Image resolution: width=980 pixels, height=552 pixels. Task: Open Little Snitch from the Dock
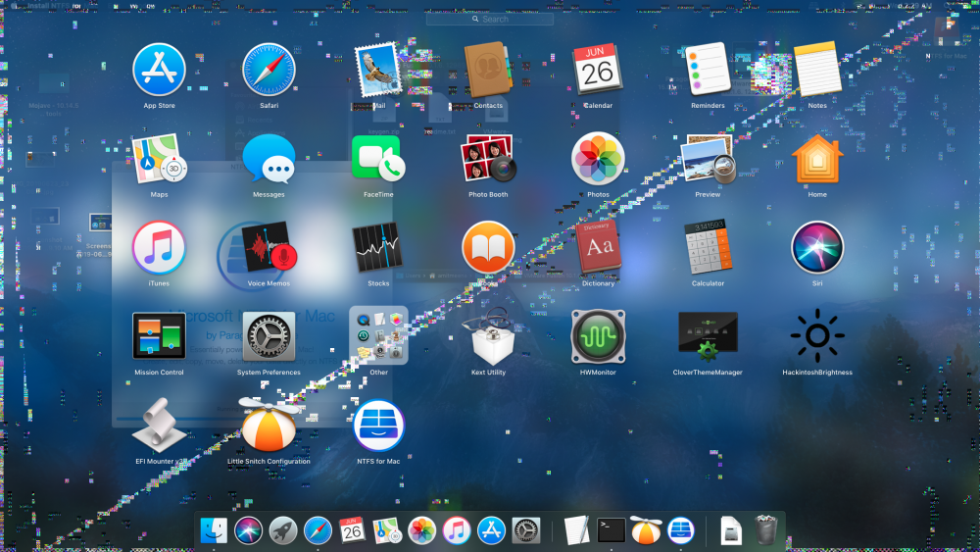tap(646, 530)
